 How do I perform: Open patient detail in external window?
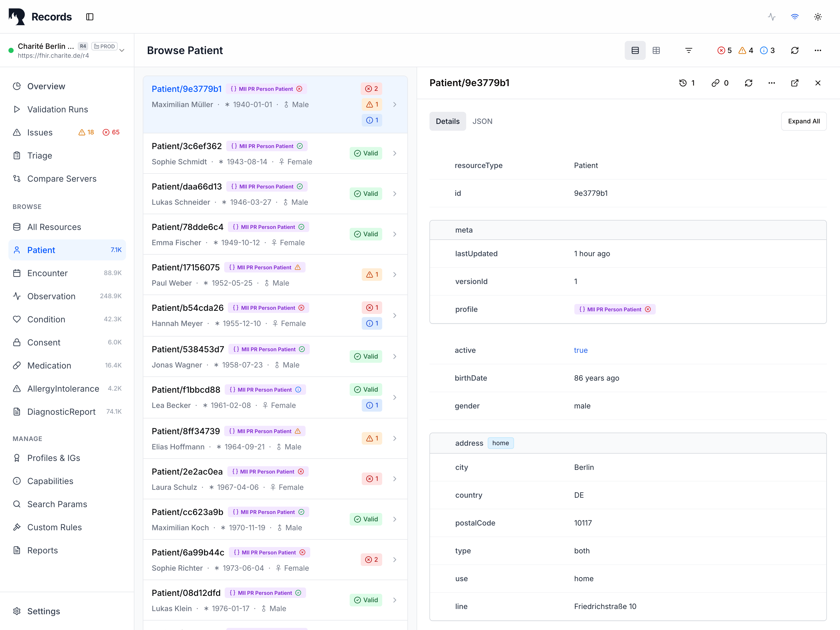[x=794, y=83]
